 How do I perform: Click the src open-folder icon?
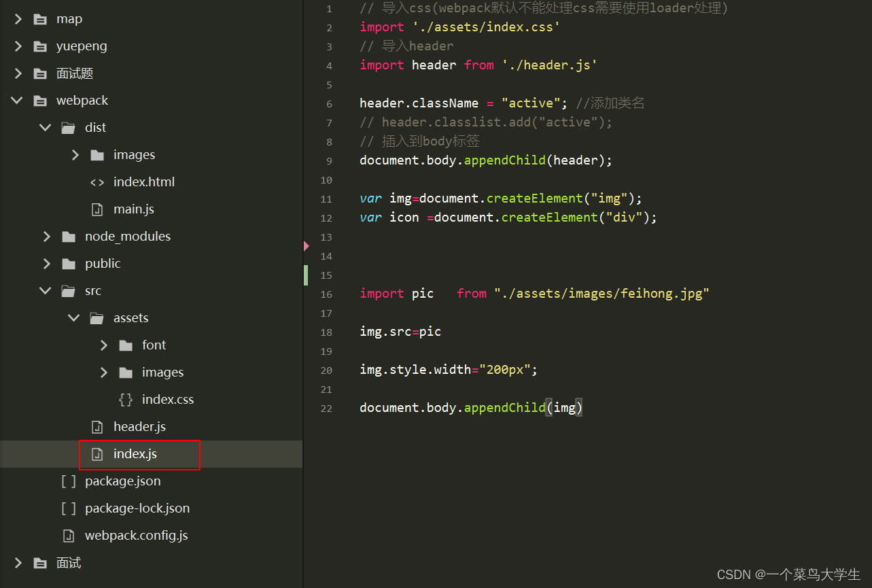(69, 291)
